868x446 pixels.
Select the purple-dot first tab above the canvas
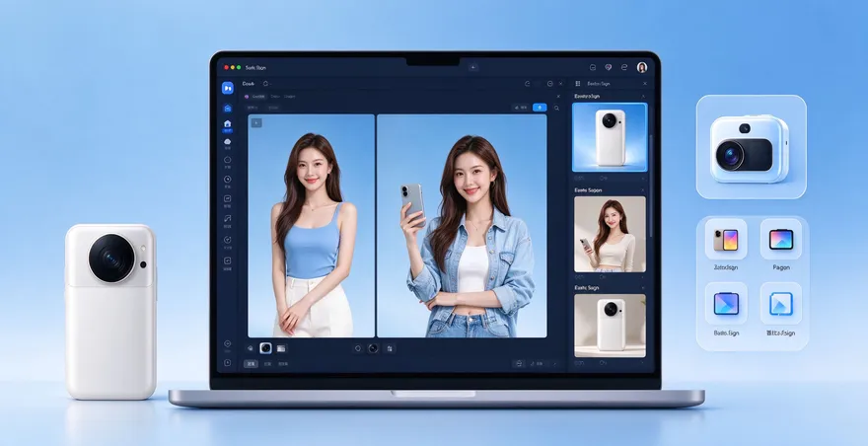255,97
